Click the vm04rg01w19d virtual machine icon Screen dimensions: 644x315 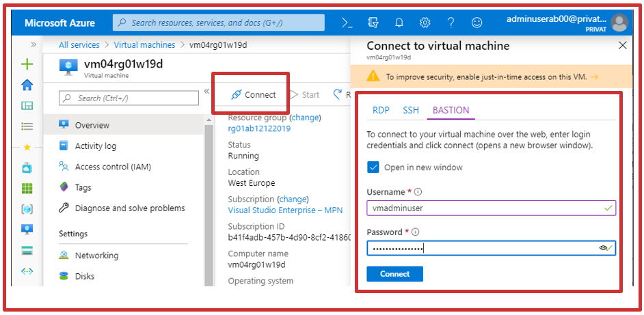68,68
